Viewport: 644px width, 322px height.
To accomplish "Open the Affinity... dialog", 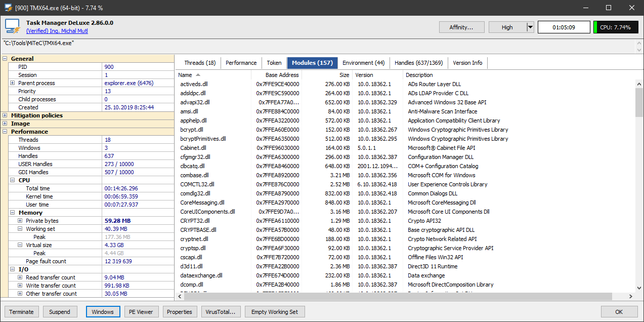I will tap(461, 27).
